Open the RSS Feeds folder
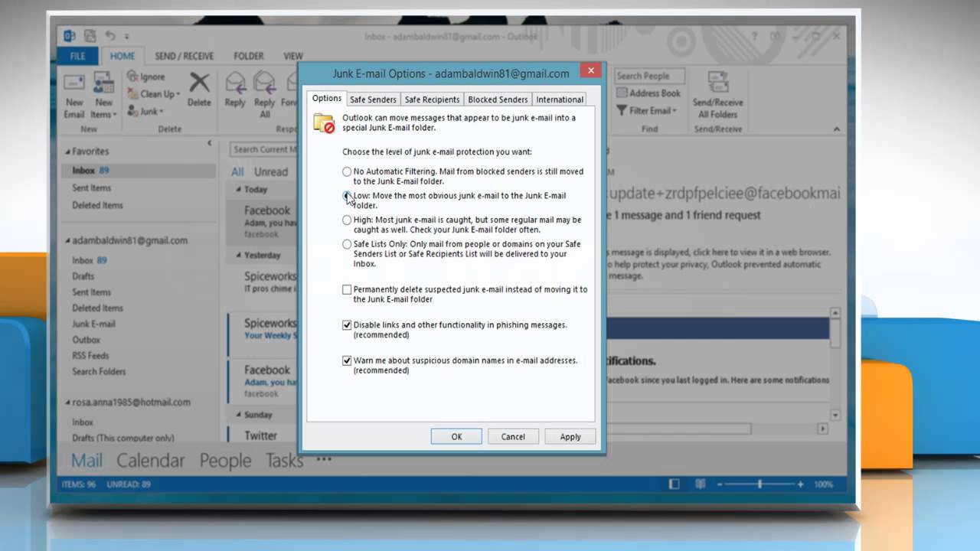 tap(90, 356)
